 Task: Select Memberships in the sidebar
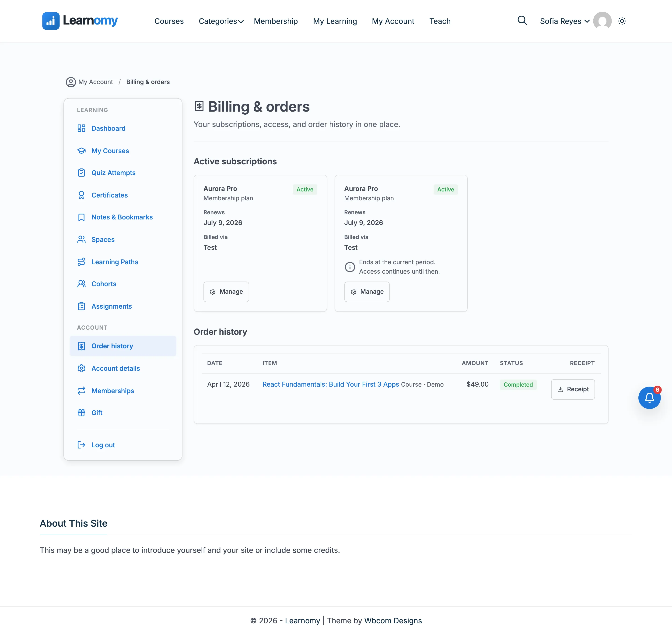point(123,391)
